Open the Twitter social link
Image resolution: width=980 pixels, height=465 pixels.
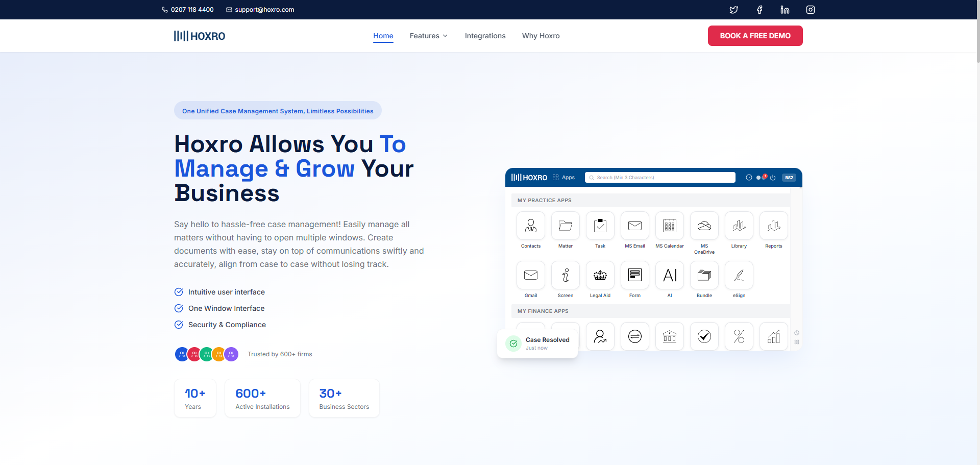[733, 10]
